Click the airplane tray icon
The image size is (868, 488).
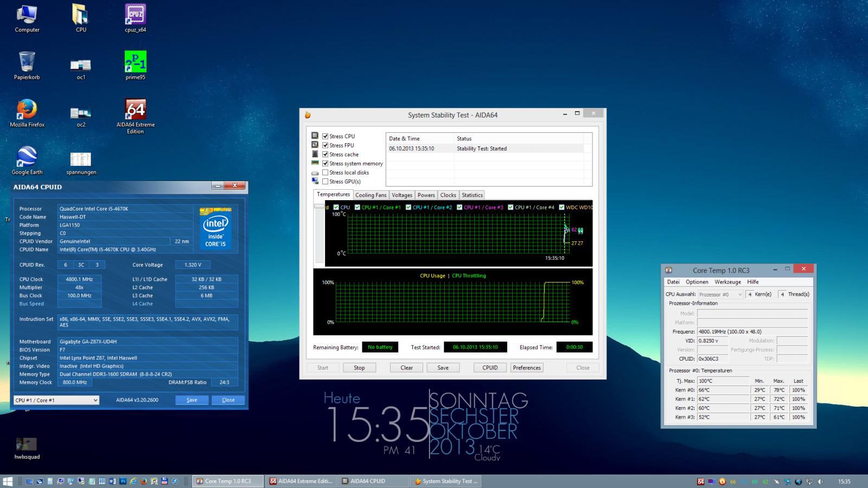pos(776,481)
